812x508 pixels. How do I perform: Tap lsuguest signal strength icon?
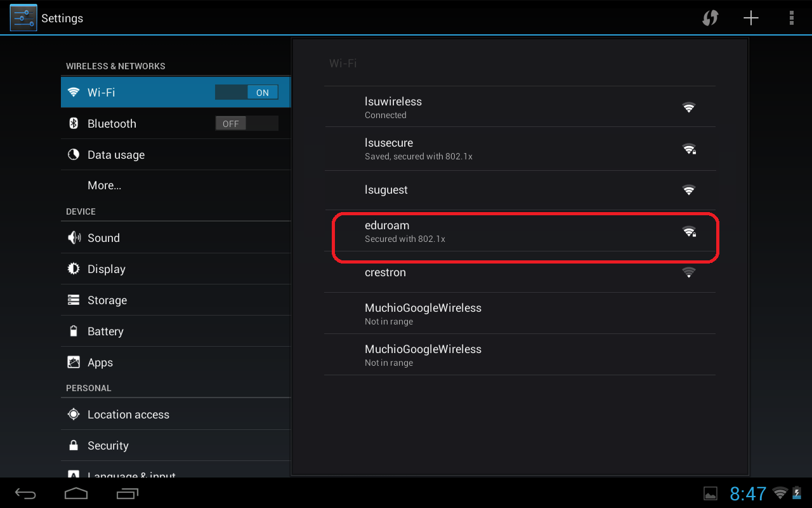coord(688,190)
